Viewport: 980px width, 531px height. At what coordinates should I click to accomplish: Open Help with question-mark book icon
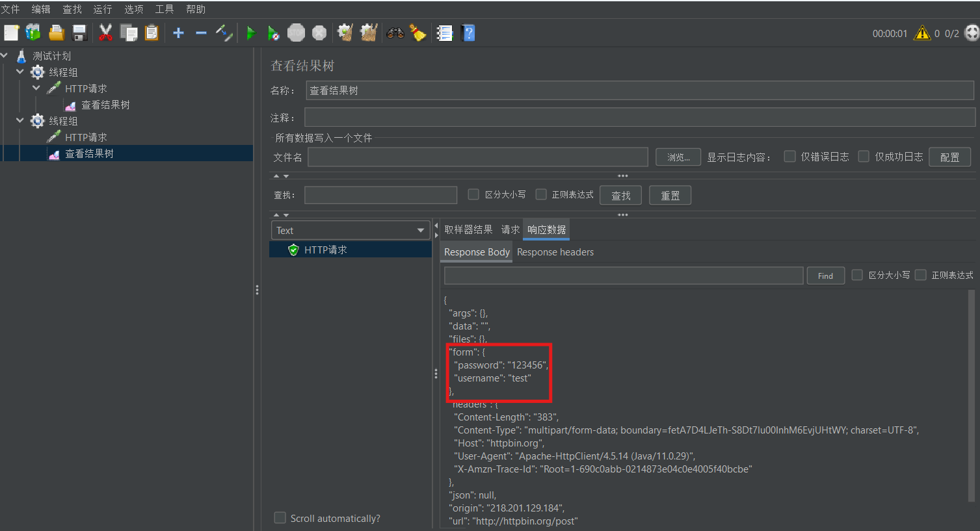pos(468,32)
